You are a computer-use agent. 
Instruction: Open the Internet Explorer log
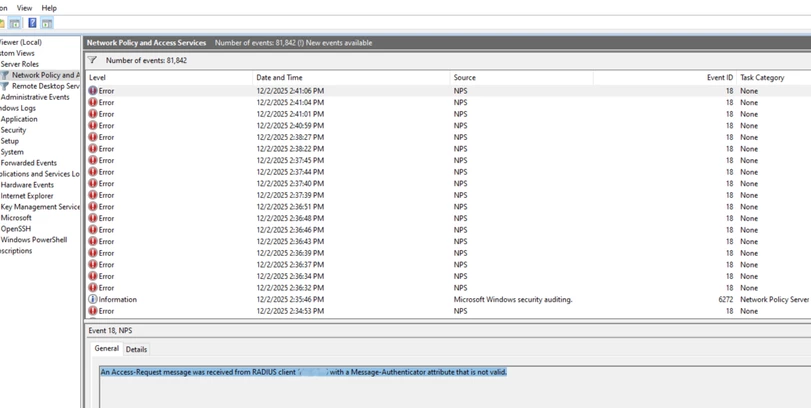pos(27,196)
